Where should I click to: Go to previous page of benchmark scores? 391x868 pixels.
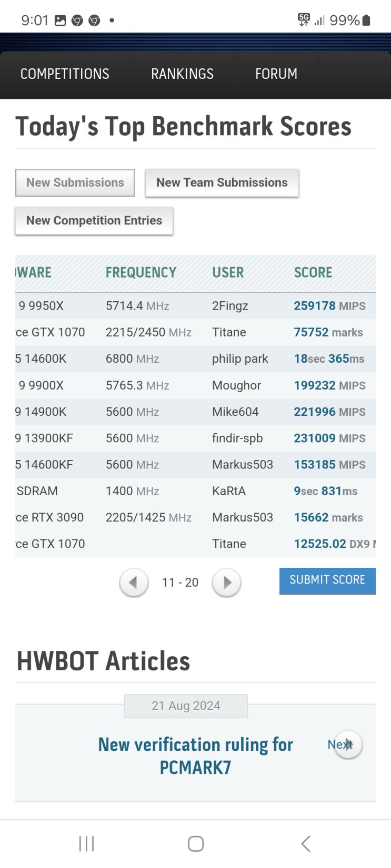pos(134,583)
